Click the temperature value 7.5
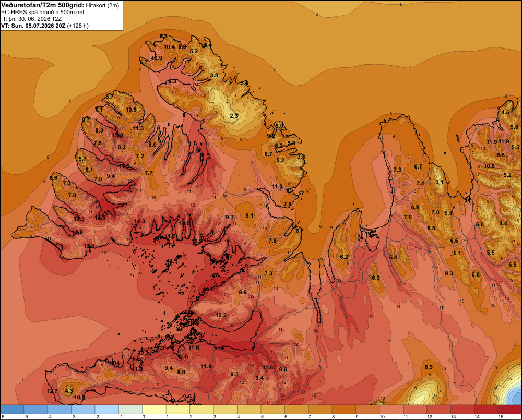This screenshot has height=420, width=522. coord(408,217)
